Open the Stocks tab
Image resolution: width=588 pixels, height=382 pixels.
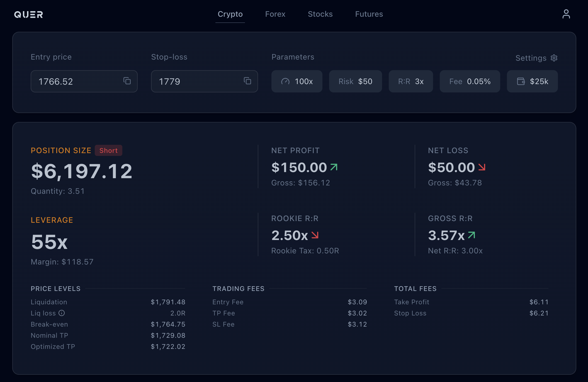click(x=320, y=14)
